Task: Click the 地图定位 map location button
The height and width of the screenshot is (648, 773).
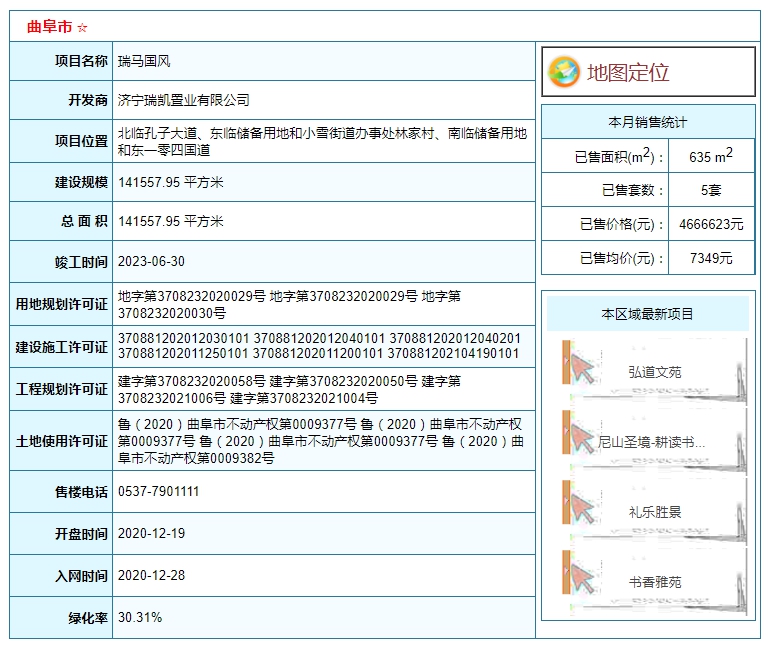Action: [648, 72]
